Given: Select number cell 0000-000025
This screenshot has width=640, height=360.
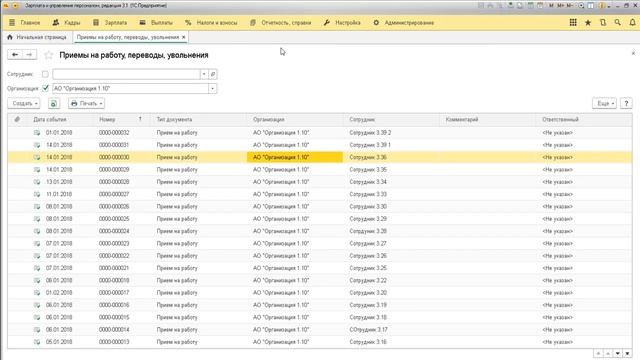Looking at the screenshot, I should (x=114, y=219).
